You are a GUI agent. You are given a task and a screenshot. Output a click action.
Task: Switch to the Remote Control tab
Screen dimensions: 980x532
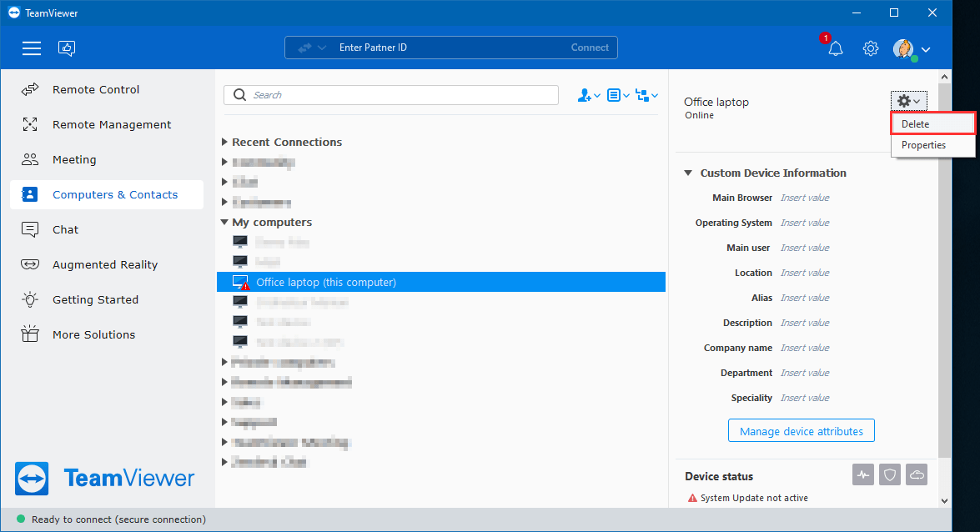[96, 90]
